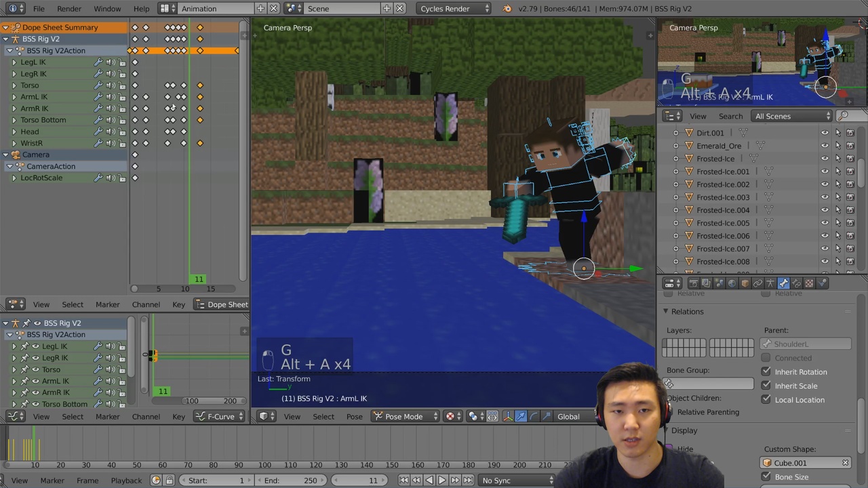Open the Constraints properties chain-link tab
Screen dimensions: 868x488
[x=757, y=283]
